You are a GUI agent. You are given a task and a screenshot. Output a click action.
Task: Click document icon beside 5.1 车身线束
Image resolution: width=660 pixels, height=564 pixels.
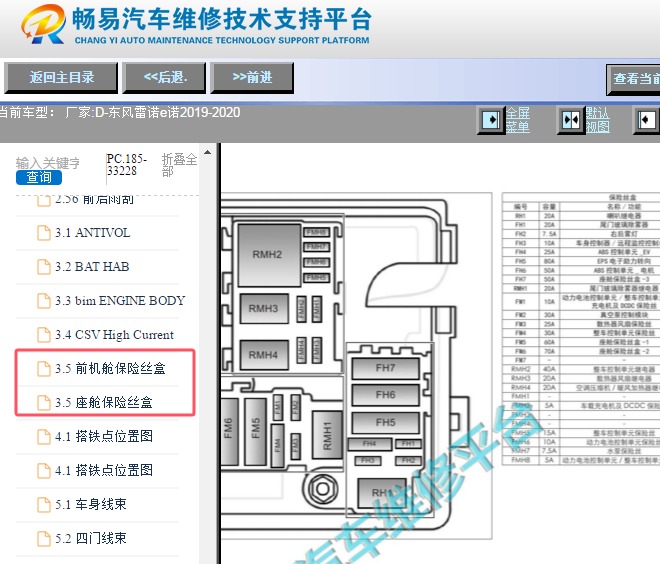tap(43, 504)
